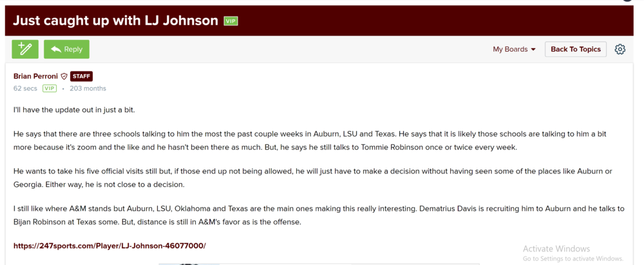
Task: Open thread settings gear icon
Action: [x=620, y=49]
